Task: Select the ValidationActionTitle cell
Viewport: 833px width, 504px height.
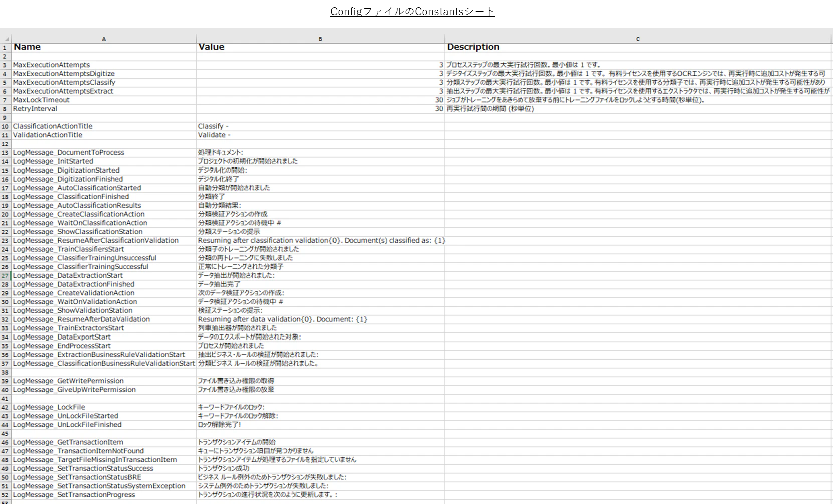Action: tap(104, 135)
